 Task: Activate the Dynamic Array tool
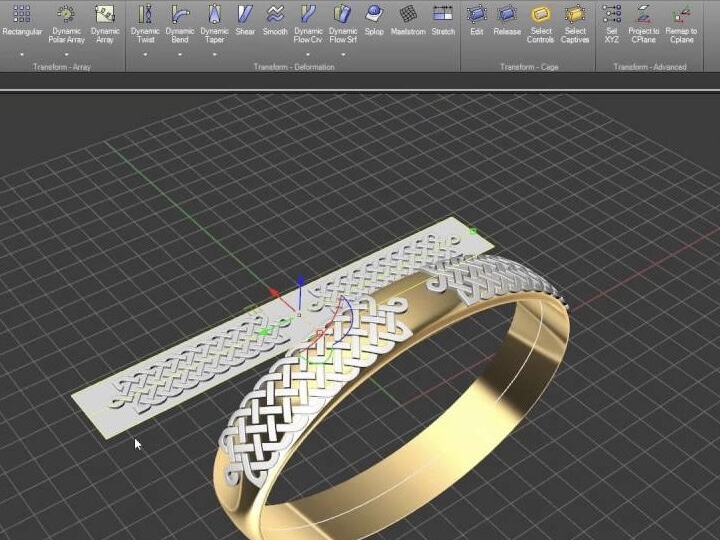[x=105, y=16]
